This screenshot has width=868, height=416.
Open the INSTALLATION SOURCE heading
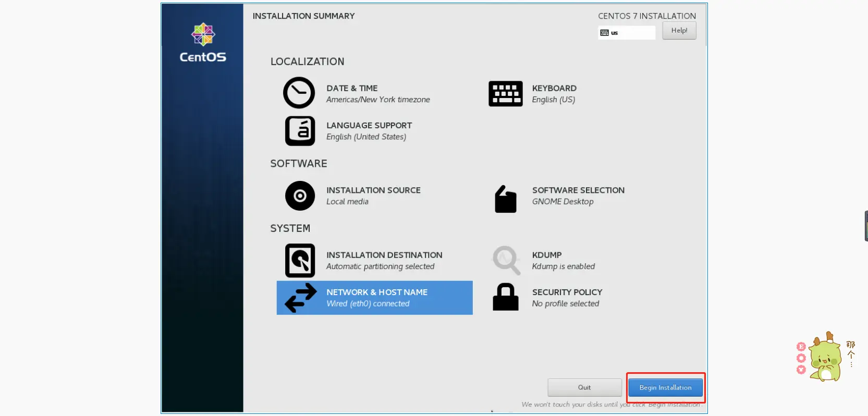tap(373, 190)
